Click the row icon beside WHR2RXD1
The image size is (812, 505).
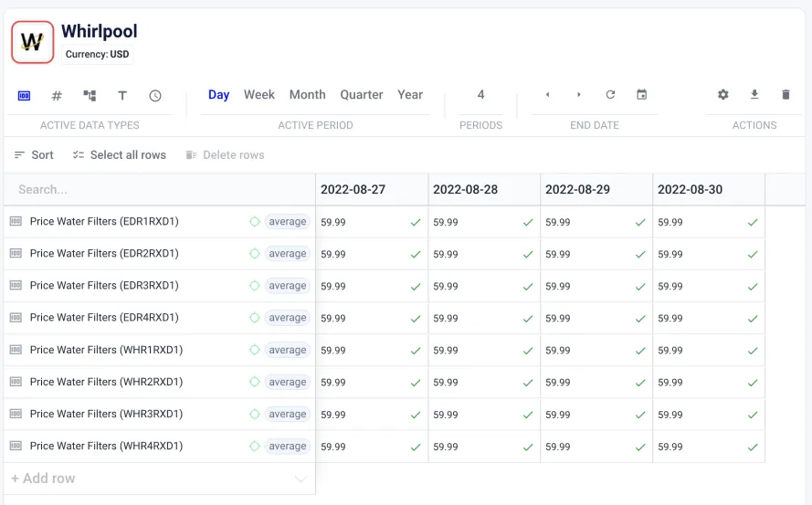16,383
